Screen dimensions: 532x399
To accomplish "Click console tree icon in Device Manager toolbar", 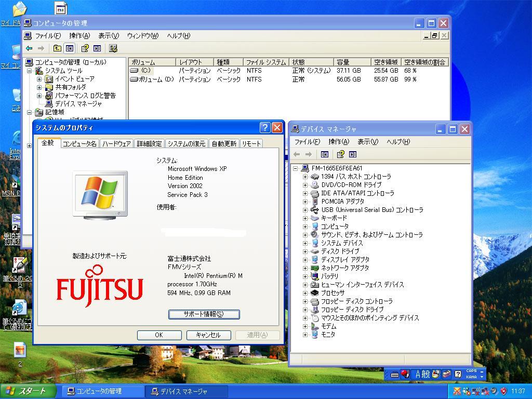I will (x=325, y=155).
